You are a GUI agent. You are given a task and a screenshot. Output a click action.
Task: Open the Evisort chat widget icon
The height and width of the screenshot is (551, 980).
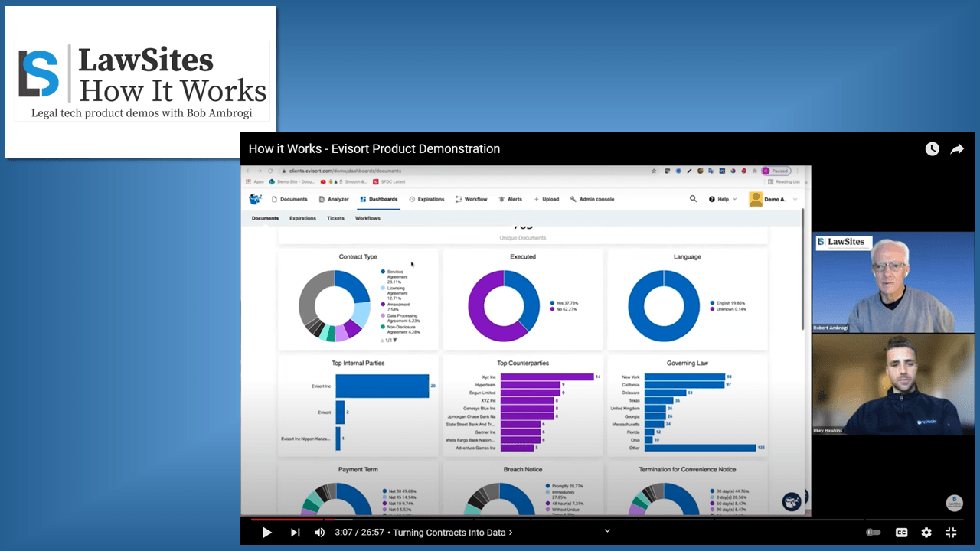(x=791, y=501)
